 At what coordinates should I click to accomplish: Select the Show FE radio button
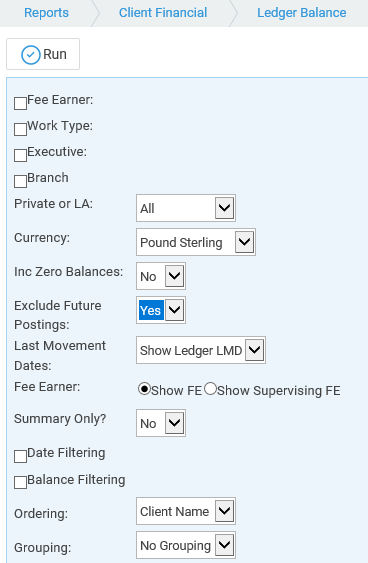[144, 389]
